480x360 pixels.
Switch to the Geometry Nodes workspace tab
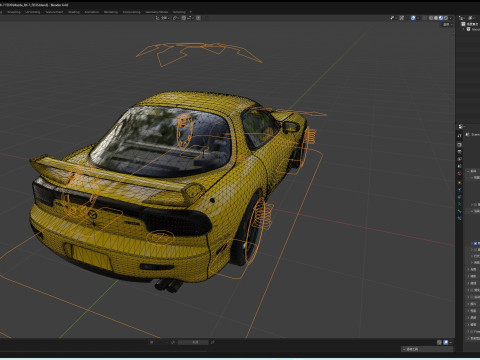pos(157,12)
